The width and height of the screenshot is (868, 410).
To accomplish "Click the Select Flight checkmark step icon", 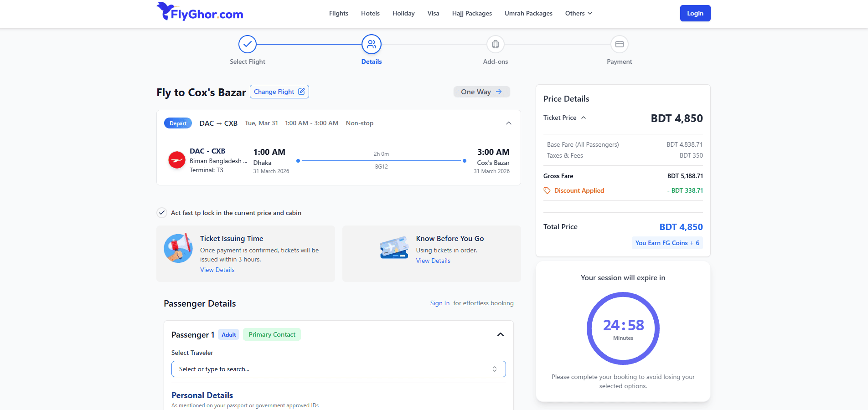I will coord(248,44).
